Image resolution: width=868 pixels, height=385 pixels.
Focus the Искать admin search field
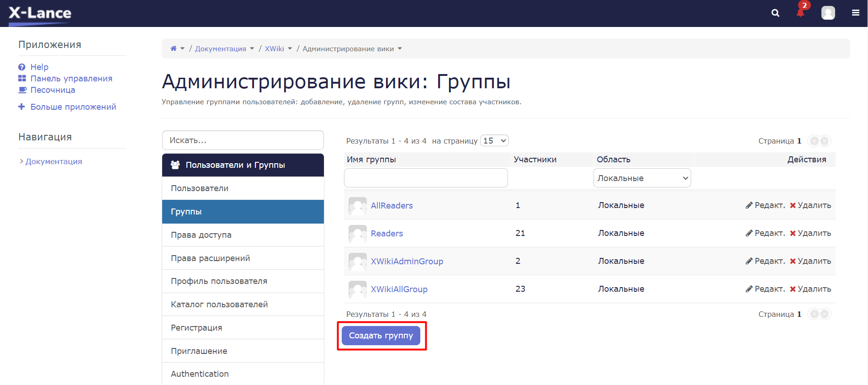tap(243, 140)
